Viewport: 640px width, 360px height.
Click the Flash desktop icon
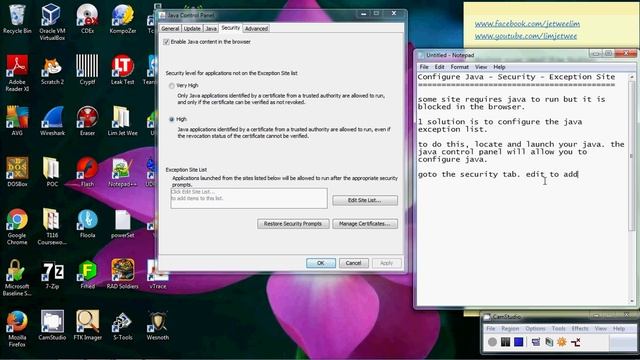pyautogui.click(x=87, y=172)
